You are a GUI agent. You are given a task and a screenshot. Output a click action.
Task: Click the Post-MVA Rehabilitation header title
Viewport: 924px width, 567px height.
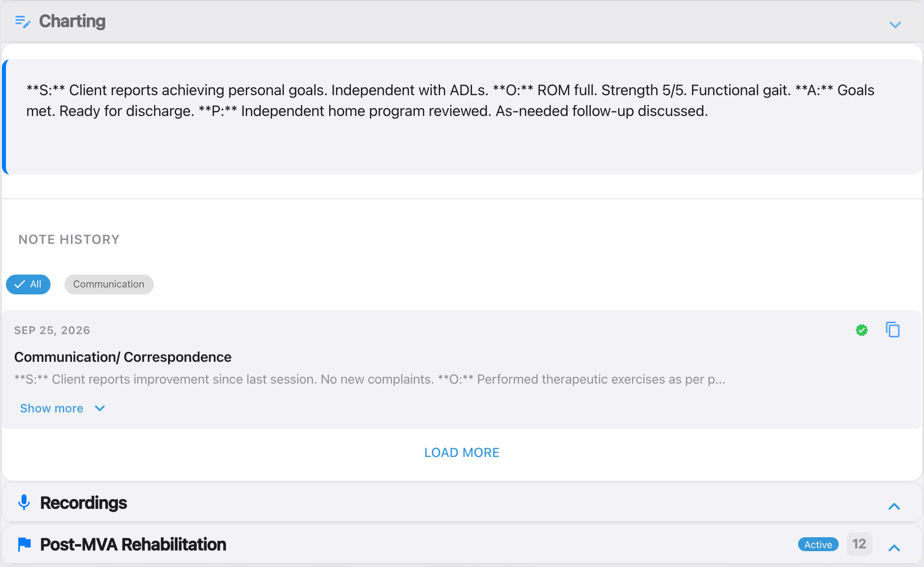pos(133,544)
